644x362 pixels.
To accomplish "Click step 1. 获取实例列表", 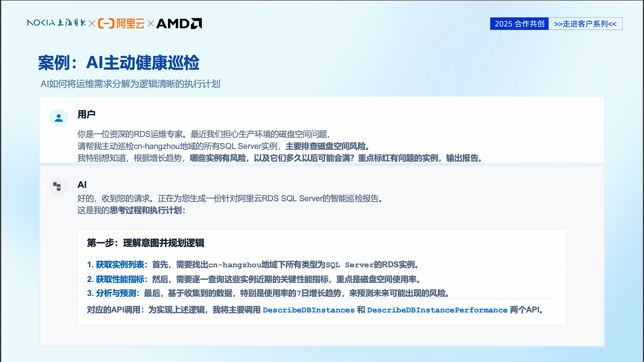I will click(x=117, y=265).
